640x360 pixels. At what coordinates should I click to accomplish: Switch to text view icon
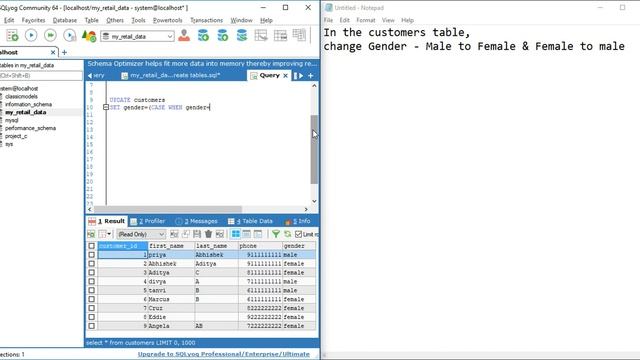(x=258, y=234)
